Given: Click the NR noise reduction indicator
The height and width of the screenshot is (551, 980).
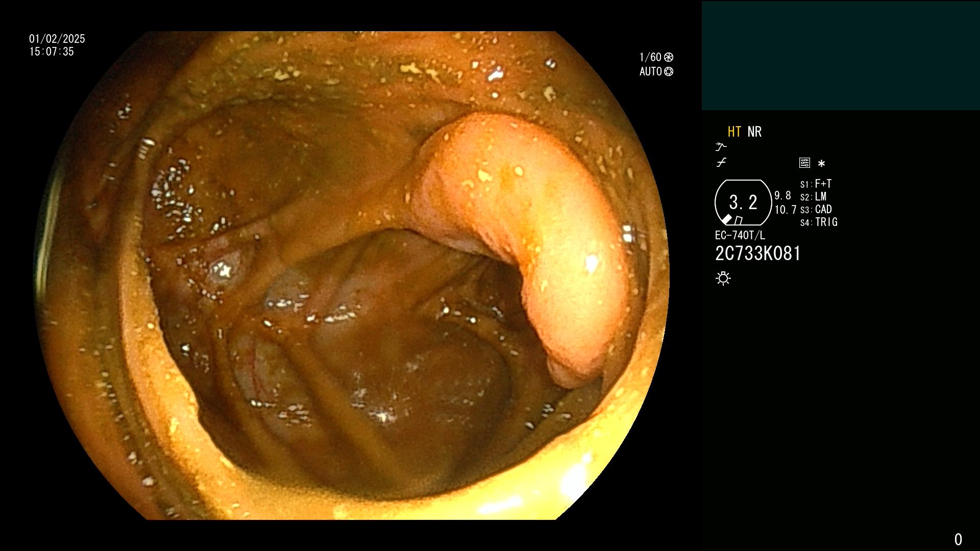Looking at the screenshot, I should (754, 132).
